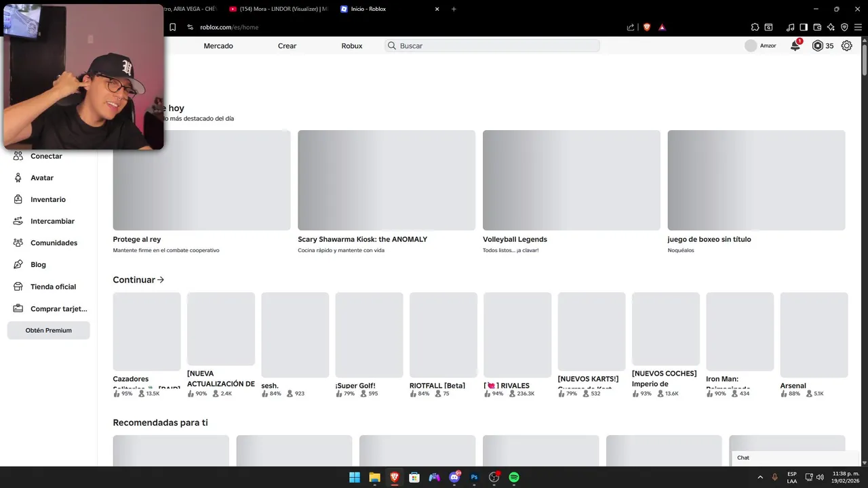Viewport: 868px width, 488px height.
Task: Open the Volleyball Legends thumbnail
Action: click(x=572, y=180)
